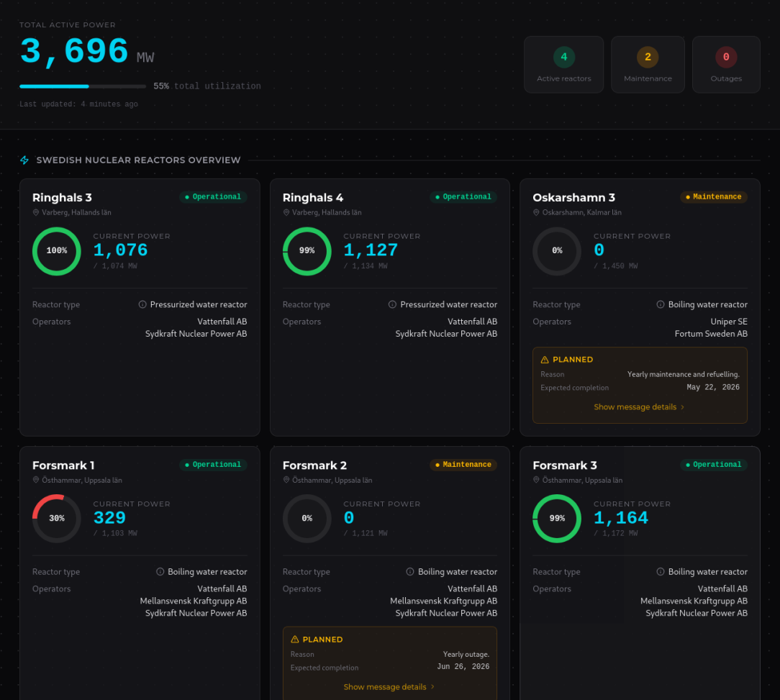The height and width of the screenshot is (700, 780).
Task: Select the Forsmark 1 card title
Action: click(x=63, y=465)
